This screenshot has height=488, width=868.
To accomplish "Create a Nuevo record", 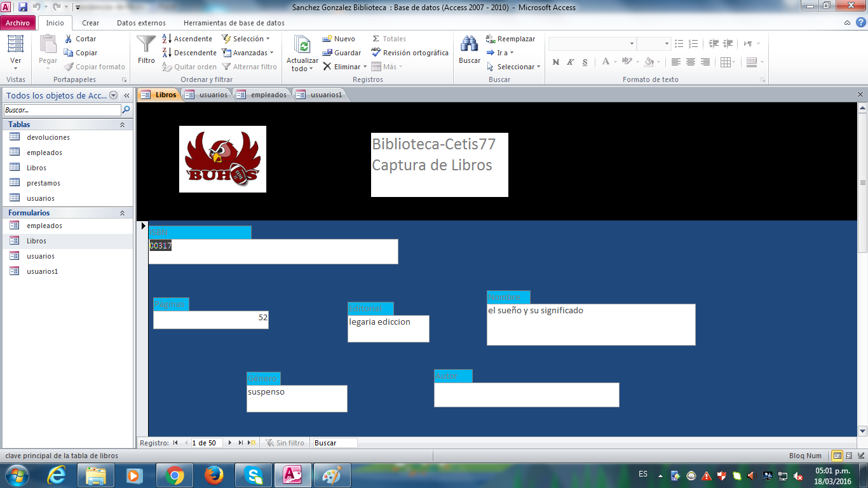I will [339, 39].
